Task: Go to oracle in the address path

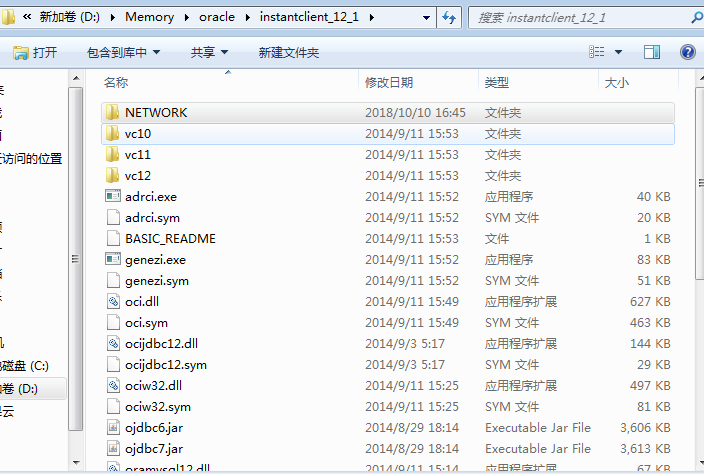Action: (x=217, y=17)
